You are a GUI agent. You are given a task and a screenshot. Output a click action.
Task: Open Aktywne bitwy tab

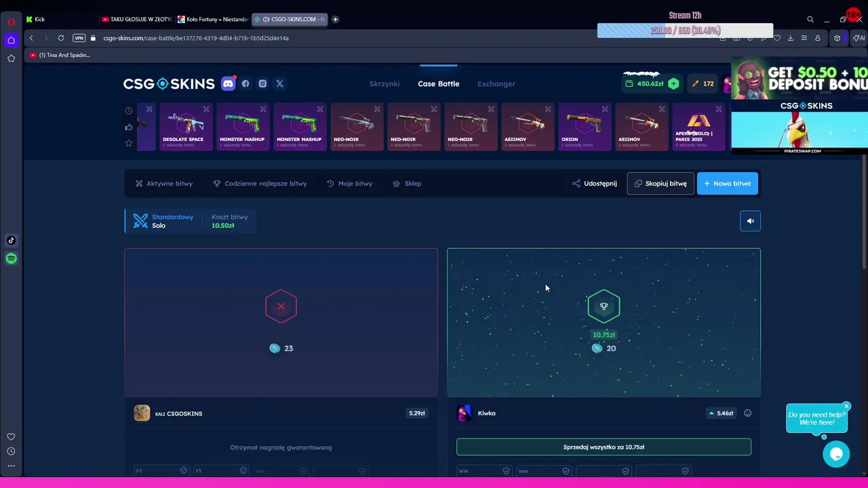pos(164,183)
